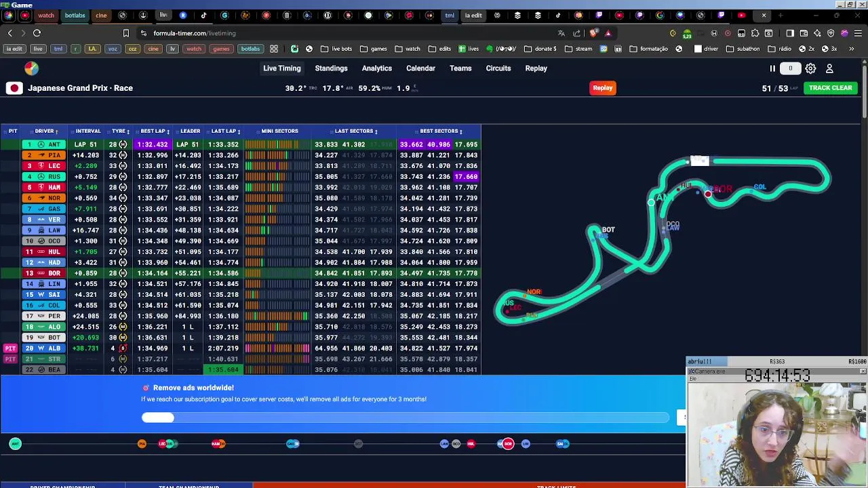The image size is (868, 488).
Task: Click the BOR marker on the gap timeline
Action: point(508,444)
